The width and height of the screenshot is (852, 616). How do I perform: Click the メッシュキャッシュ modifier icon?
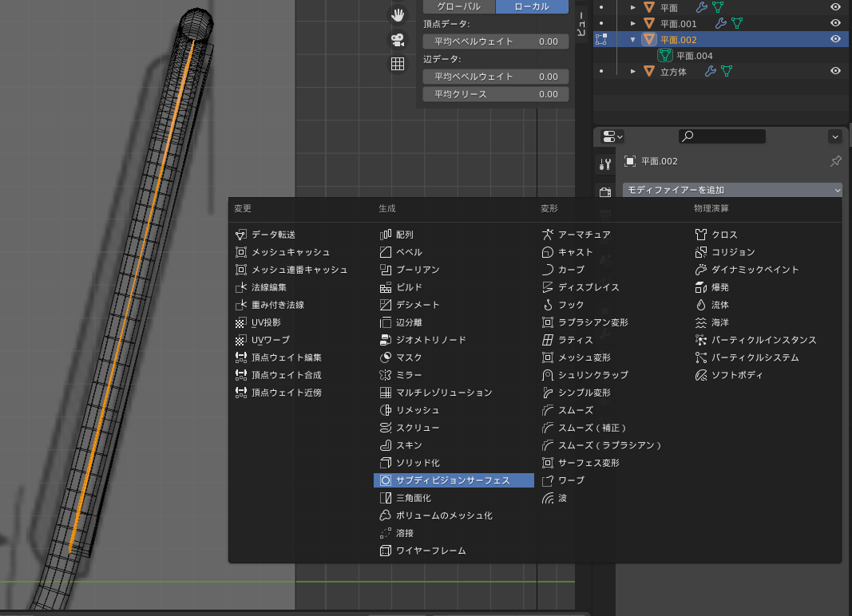(x=240, y=252)
